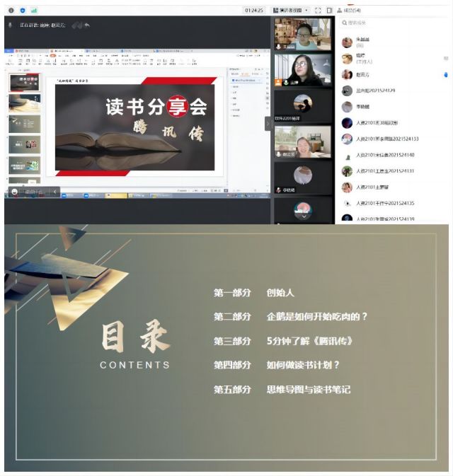Select the third slide thumbnail in WPS
The image size is (453, 476).
pos(24,124)
